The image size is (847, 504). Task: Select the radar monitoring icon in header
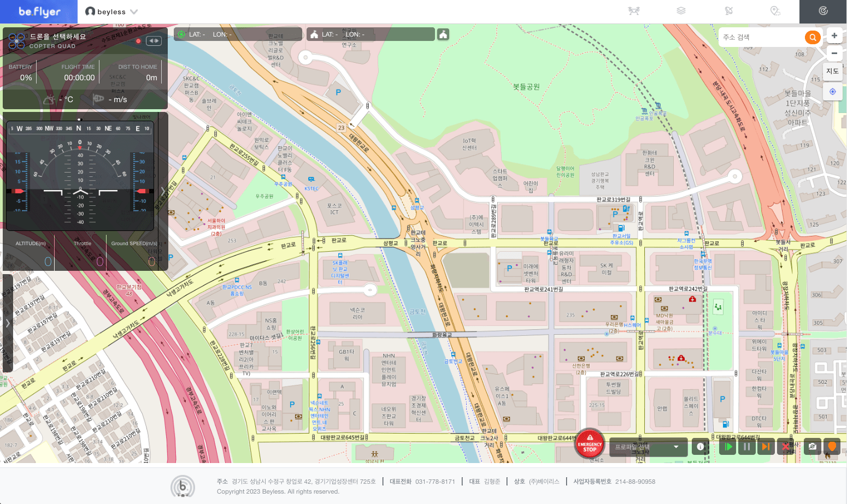[823, 11]
